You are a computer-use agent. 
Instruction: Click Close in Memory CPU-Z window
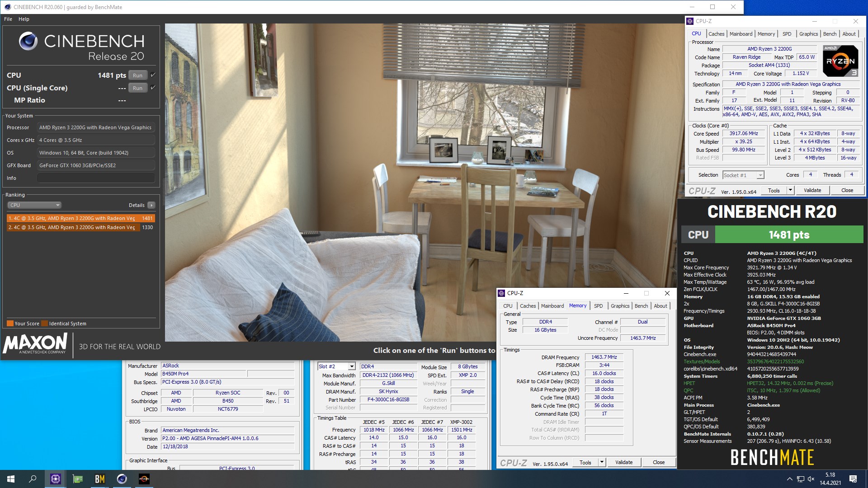click(x=659, y=462)
